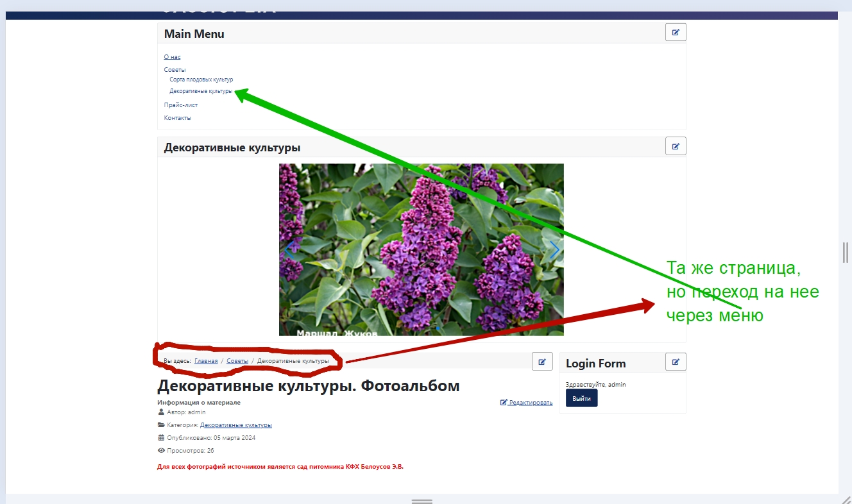Open the О нас menu item

pos(172,57)
